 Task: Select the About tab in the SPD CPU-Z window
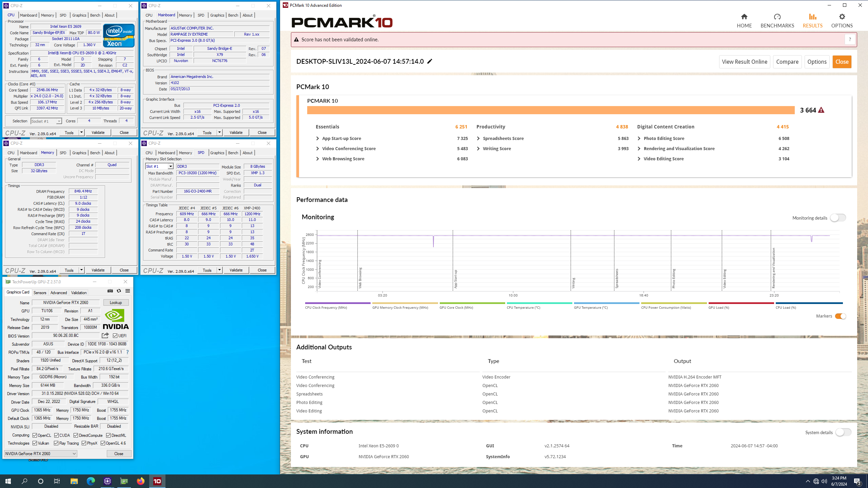pyautogui.click(x=248, y=153)
